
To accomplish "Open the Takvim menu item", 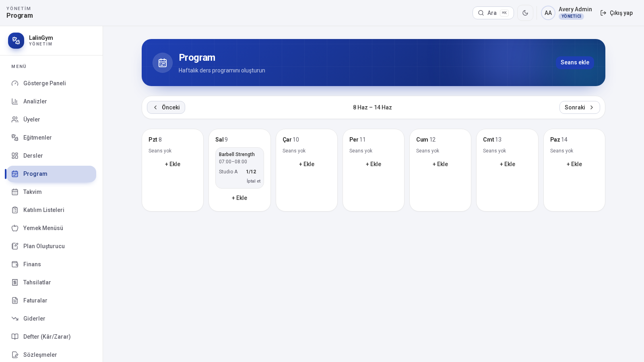I will tap(52, 192).
